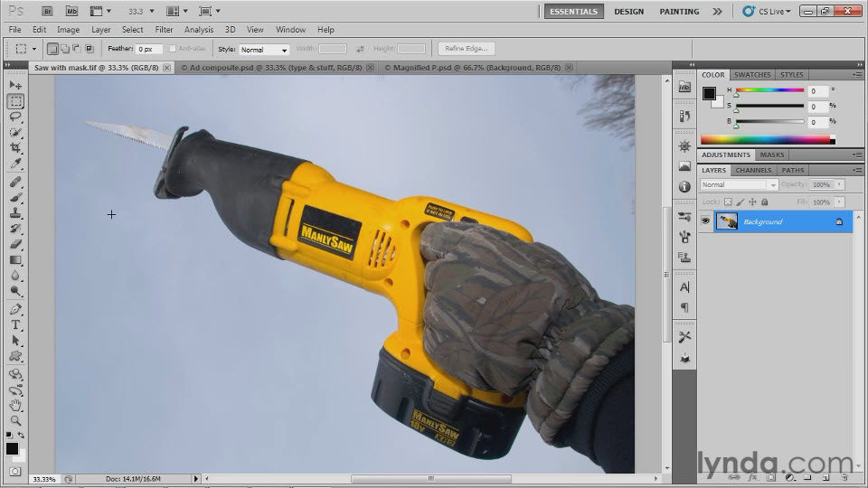Viewport: 868px width, 488px height.
Task: Select the Move tool
Action: click(15, 85)
